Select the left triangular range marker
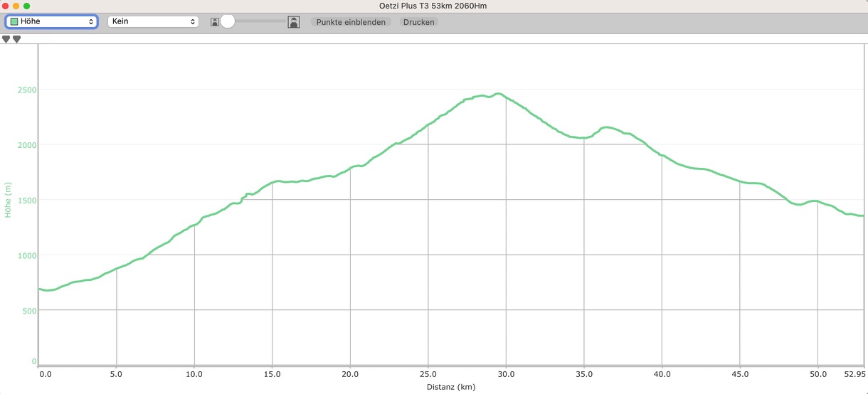Image resolution: width=868 pixels, height=394 pixels. pos(6,39)
